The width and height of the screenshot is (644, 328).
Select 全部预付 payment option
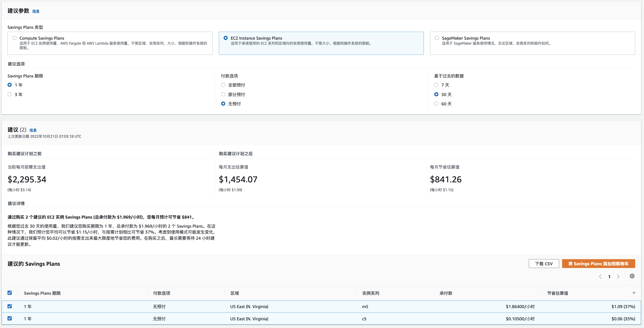[223, 85]
